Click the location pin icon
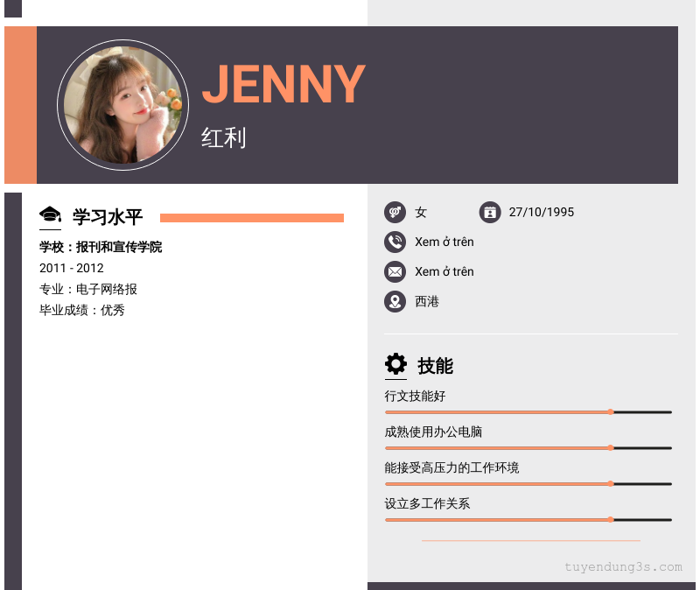 tap(395, 301)
